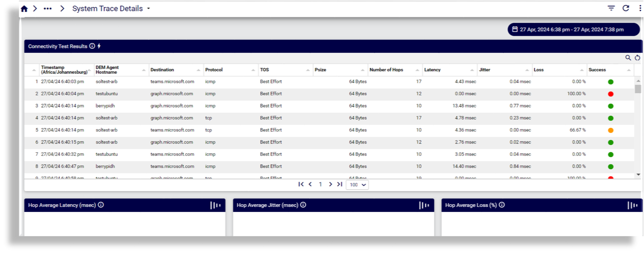Viewport: 644px width, 253px height.
Task: Jump to first page of results
Action: pyautogui.click(x=301, y=184)
